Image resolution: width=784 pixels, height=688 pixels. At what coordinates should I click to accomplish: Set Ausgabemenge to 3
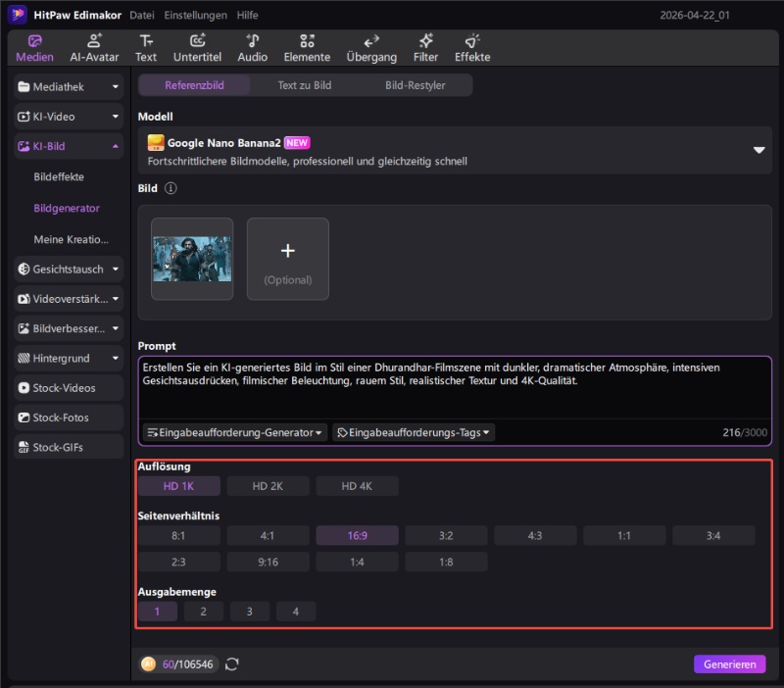point(250,612)
